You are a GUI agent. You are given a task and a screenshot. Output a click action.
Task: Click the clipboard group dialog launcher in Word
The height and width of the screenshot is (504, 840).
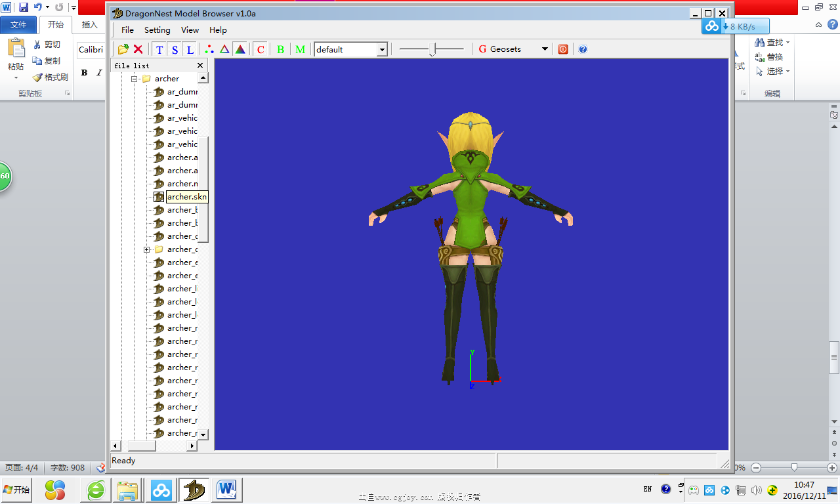tap(67, 93)
